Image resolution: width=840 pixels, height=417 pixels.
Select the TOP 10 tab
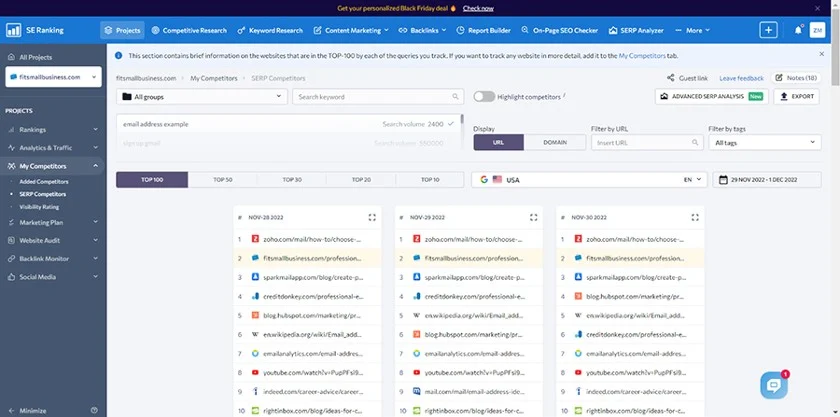click(430, 180)
